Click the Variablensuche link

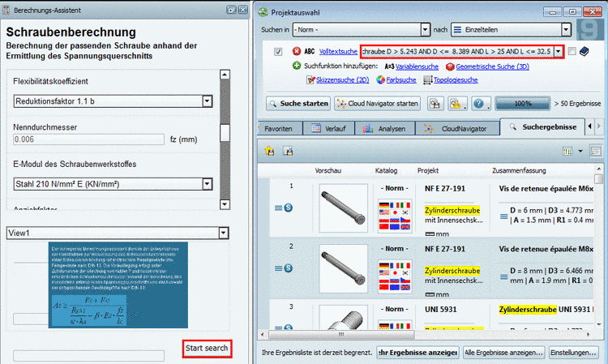point(417,66)
